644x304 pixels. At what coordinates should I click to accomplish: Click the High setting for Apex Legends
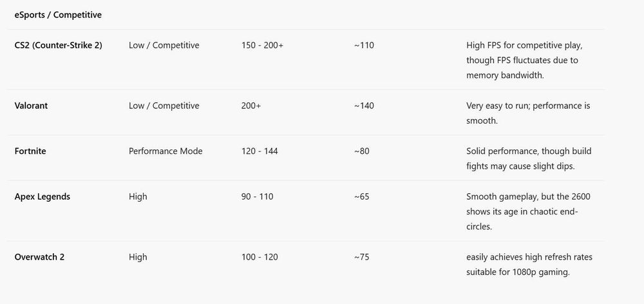138,196
